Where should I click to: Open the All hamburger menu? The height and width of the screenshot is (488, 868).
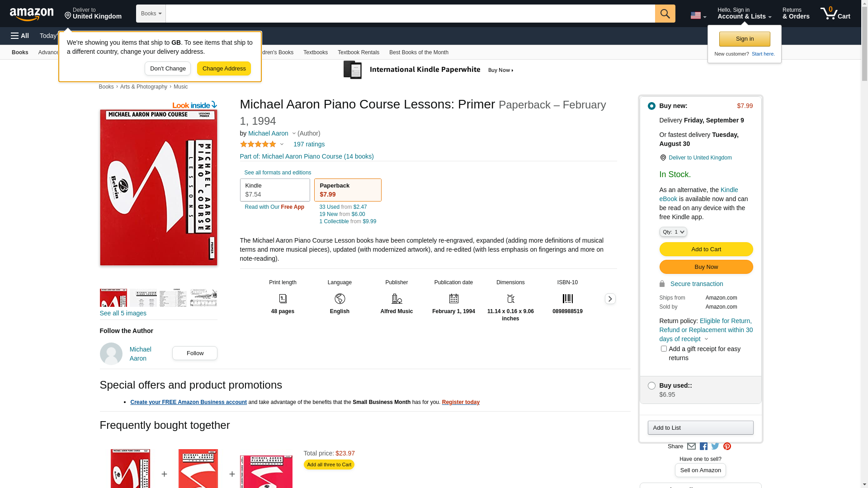20,36
